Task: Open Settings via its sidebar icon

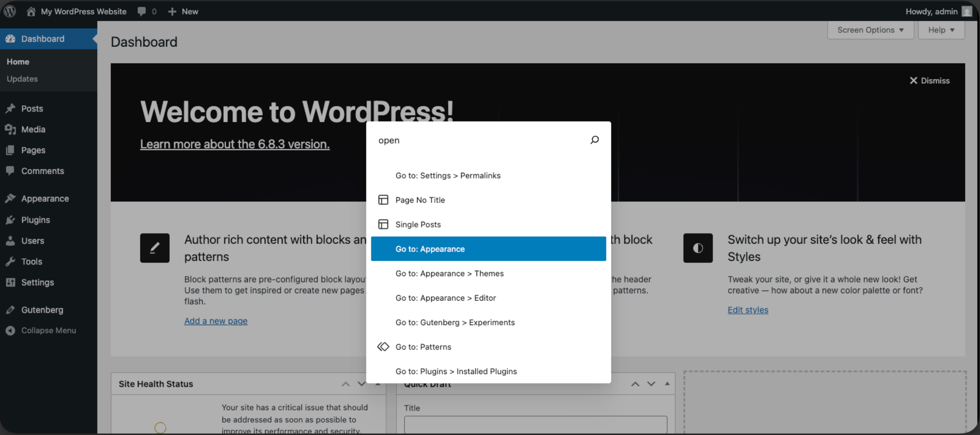Action: coord(11,282)
